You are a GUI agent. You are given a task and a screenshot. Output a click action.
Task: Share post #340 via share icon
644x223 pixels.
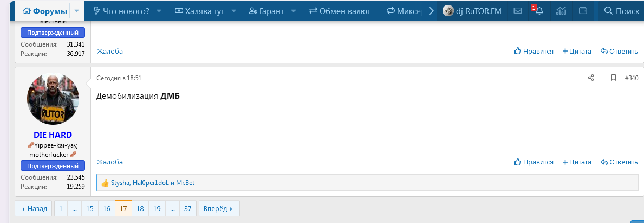coord(591,78)
